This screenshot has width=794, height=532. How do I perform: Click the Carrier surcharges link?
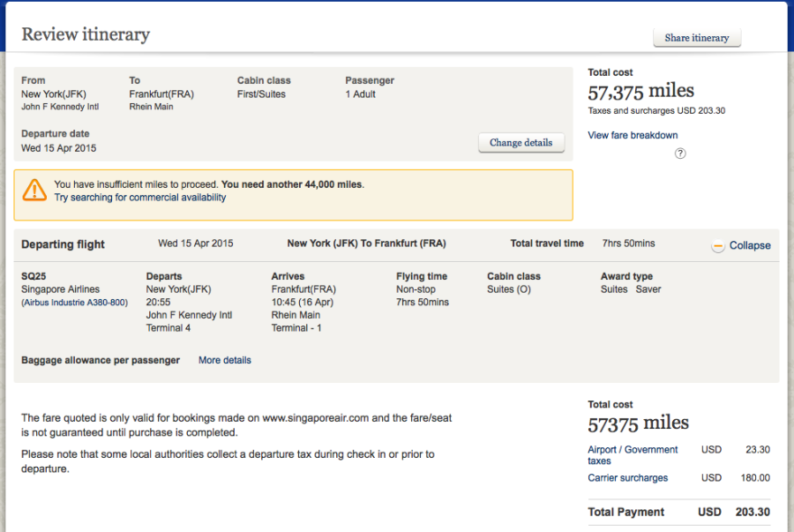627,478
